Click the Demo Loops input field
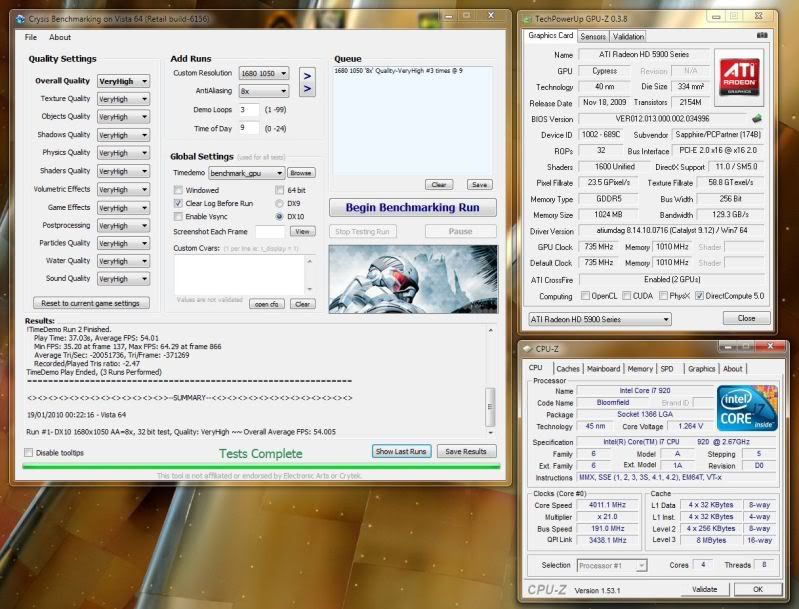Screen dimensions: 799x609 pos(249,109)
